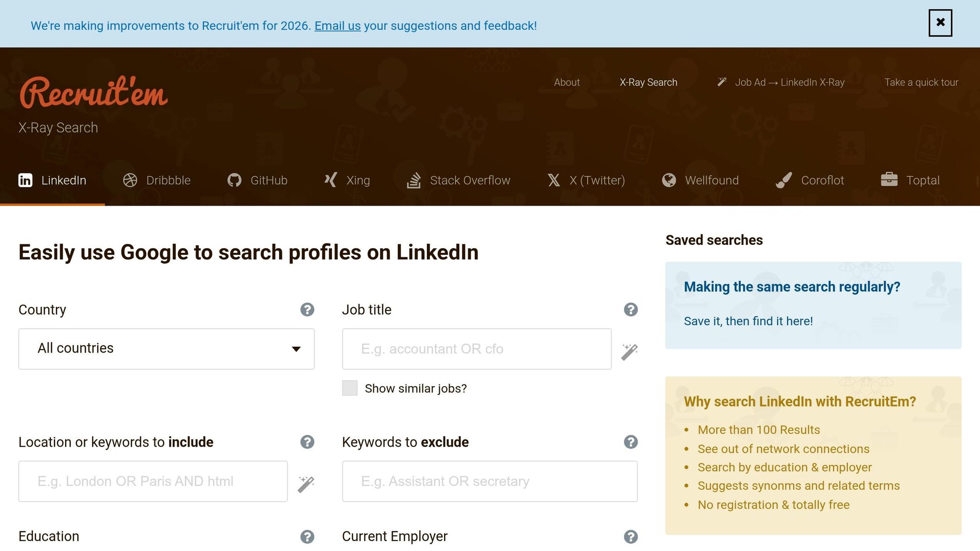Screen dimensions: 980x551
Task: Click the wand icon next to Job Ad link
Action: 722,82
